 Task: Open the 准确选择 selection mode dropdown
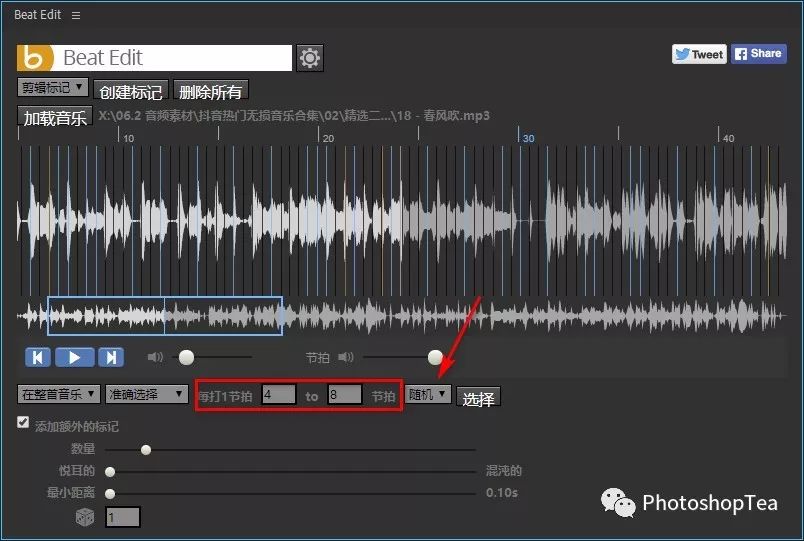click(x=147, y=394)
